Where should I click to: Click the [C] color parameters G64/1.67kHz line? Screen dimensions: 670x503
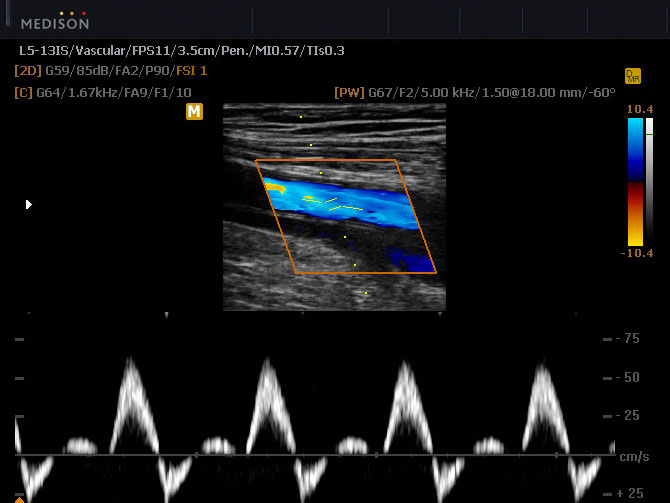103,93
